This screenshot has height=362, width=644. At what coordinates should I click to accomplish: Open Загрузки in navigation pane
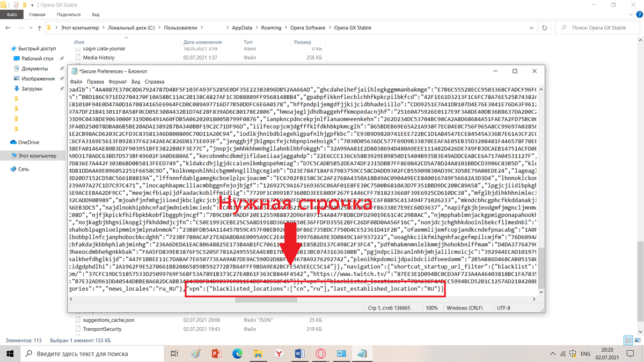tap(32, 89)
